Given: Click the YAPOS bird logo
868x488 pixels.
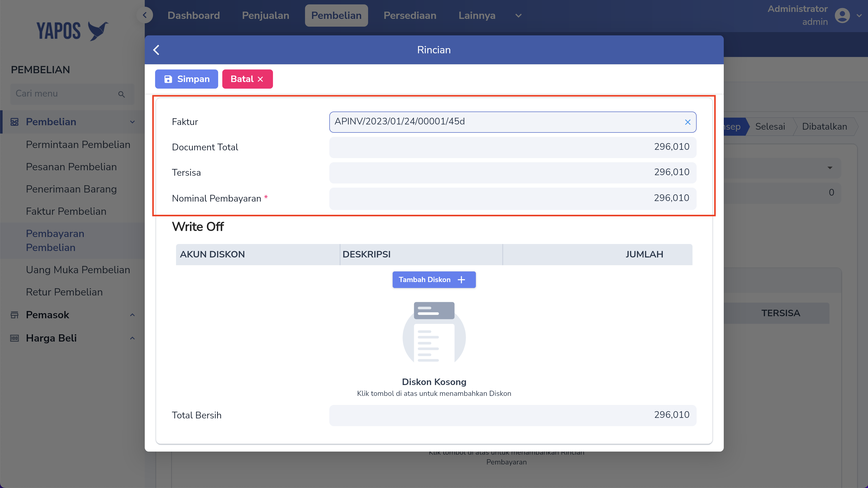Looking at the screenshot, I should pyautogui.click(x=98, y=31).
